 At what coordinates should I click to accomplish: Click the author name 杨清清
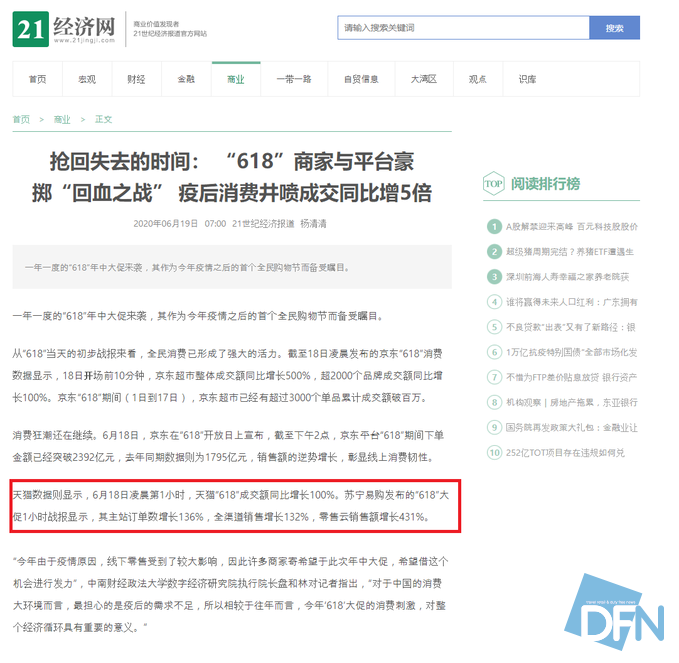(x=314, y=223)
